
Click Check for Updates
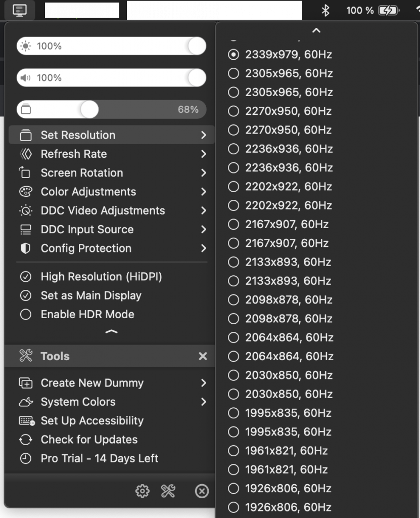click(89, 440)
